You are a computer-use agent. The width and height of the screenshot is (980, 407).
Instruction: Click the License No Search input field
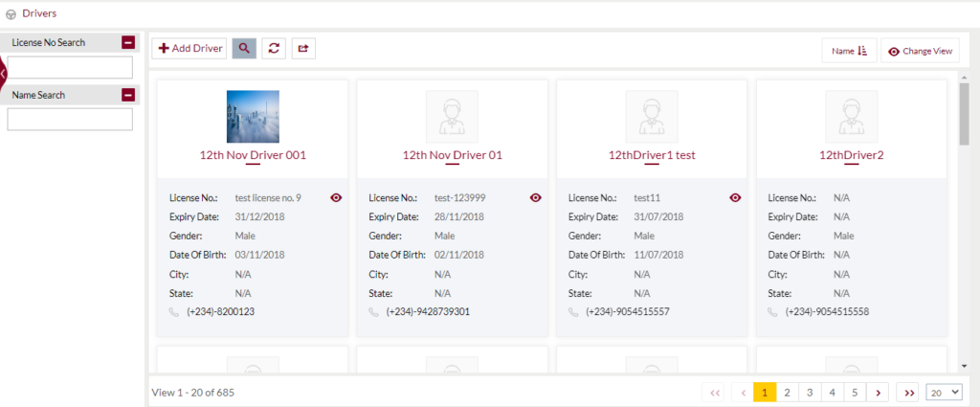[x=70, y=68]
